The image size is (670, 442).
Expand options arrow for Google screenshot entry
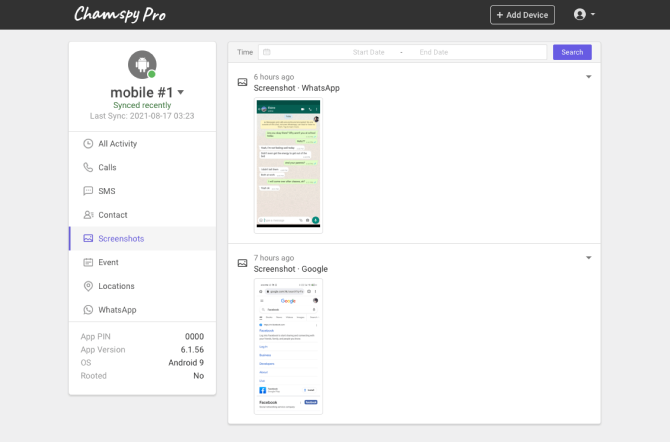(x=588, y=258)
